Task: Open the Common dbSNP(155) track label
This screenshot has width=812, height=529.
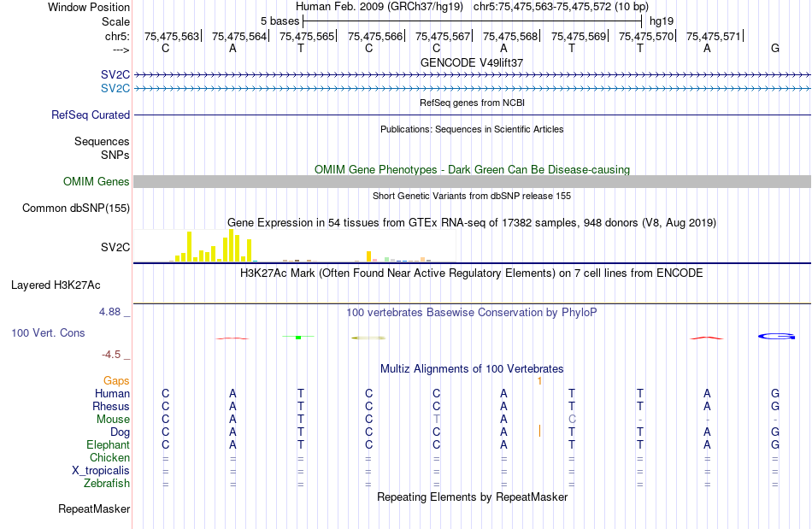Action: tap(75, 208)
